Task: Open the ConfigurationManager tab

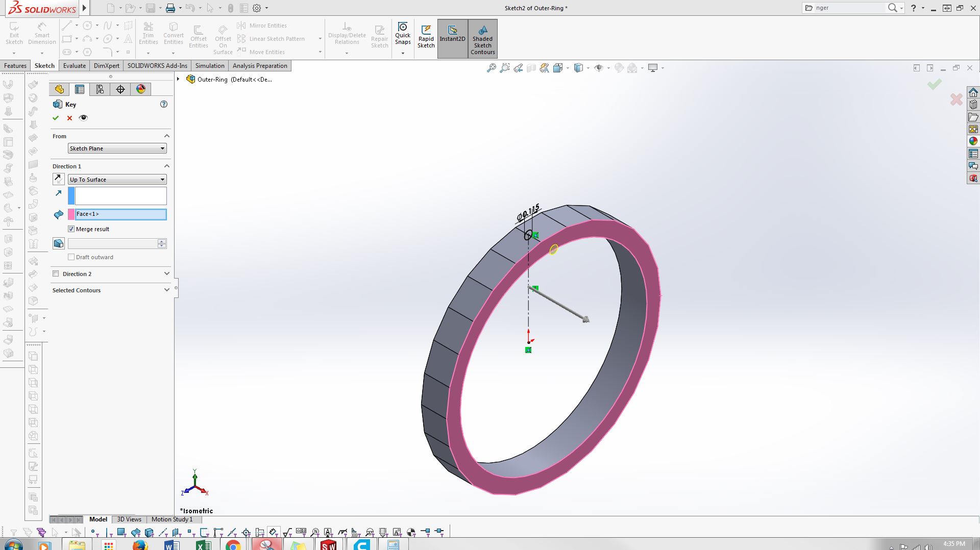Action: (100, 89)
